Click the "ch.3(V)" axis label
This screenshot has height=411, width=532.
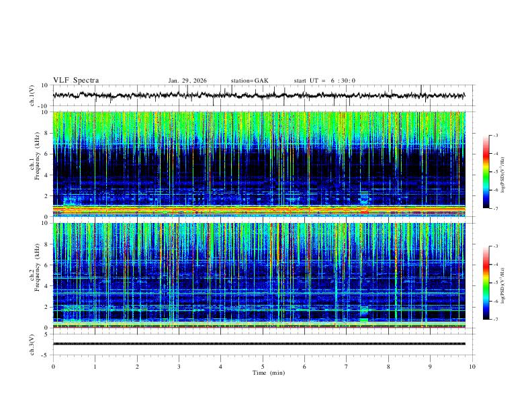tap(32, 345)
